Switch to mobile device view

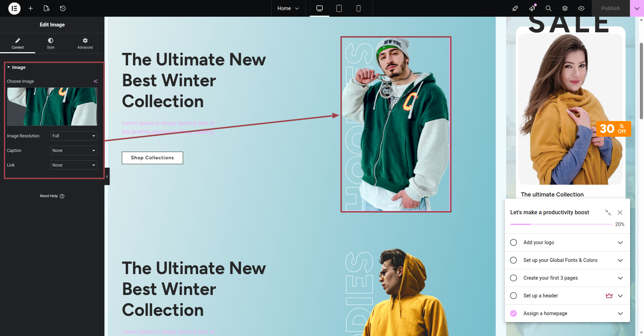(x=358, y=8)
